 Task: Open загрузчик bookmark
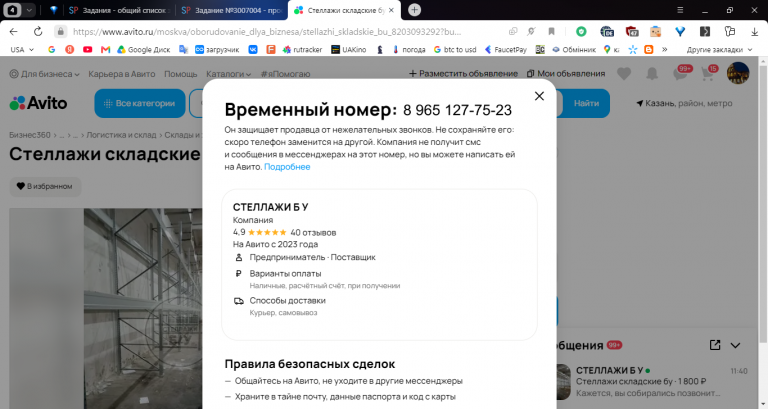[x=217, y=49]
